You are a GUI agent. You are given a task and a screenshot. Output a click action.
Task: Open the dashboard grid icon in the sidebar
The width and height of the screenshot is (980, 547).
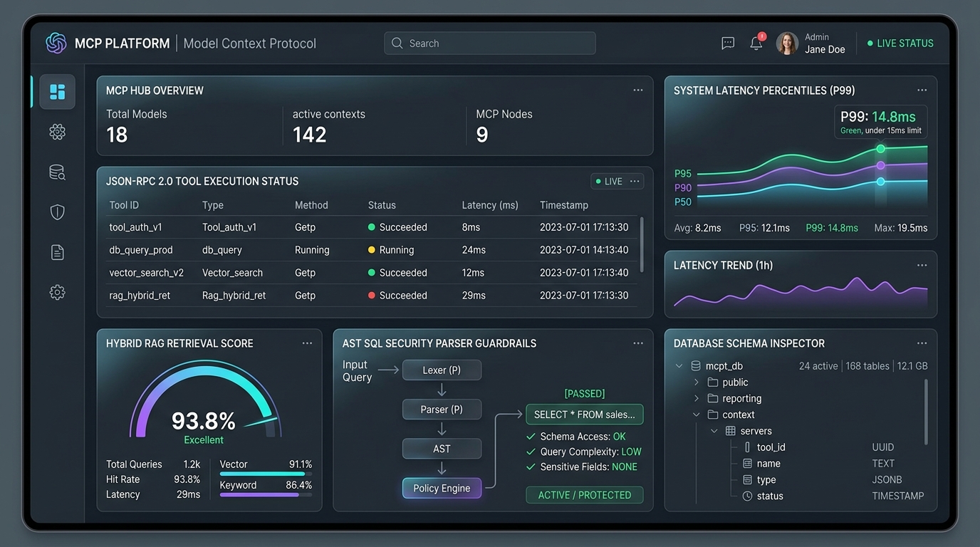point(58,92)
